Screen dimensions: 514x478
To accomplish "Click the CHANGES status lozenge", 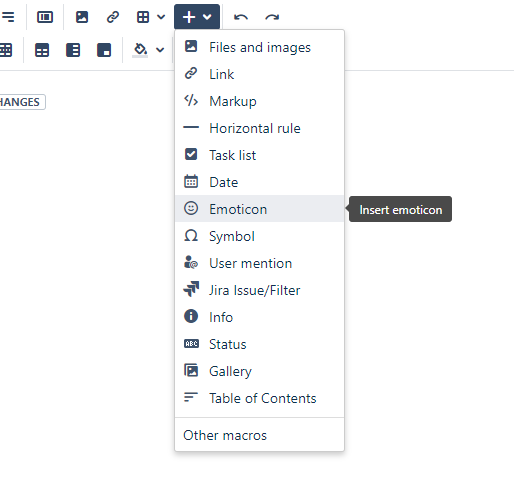I will 22,102.
